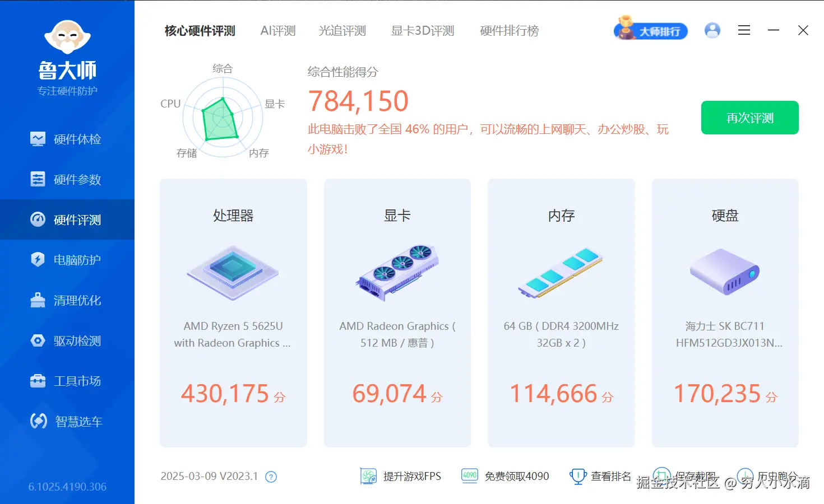Screen dimensions: 824x504
Task: Minimize the 鲁大师 window
Action: tap(774, 30)
